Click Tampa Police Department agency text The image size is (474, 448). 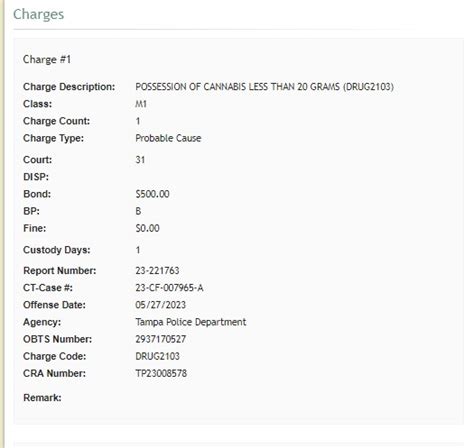191,322
